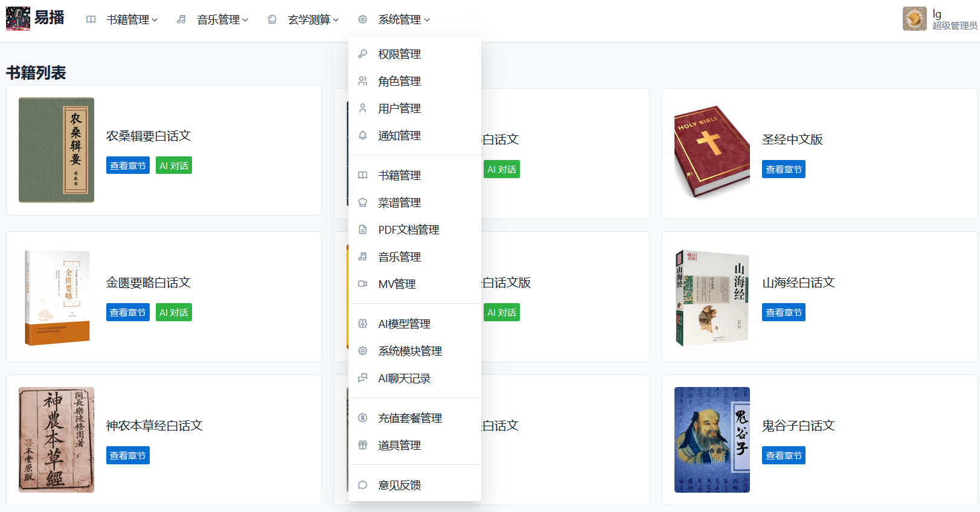Open the lg user avatar in header
980x512 pixels.
click(914, 19)
